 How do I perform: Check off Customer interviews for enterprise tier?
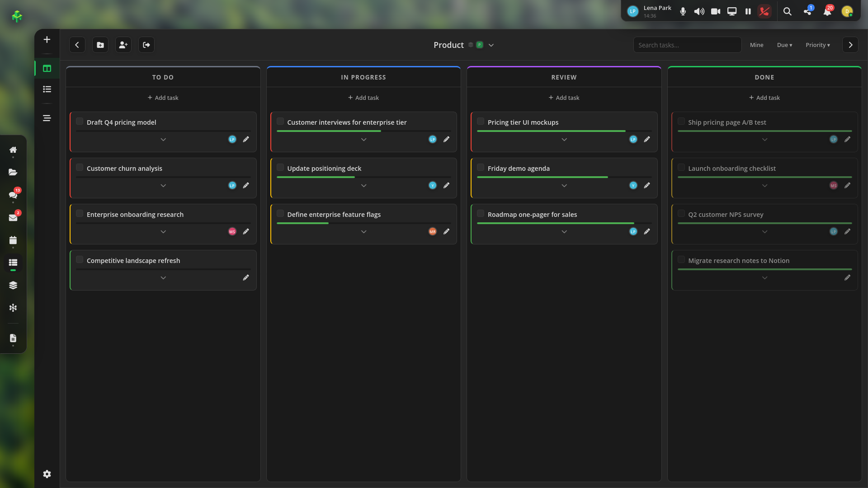point(280,121)
